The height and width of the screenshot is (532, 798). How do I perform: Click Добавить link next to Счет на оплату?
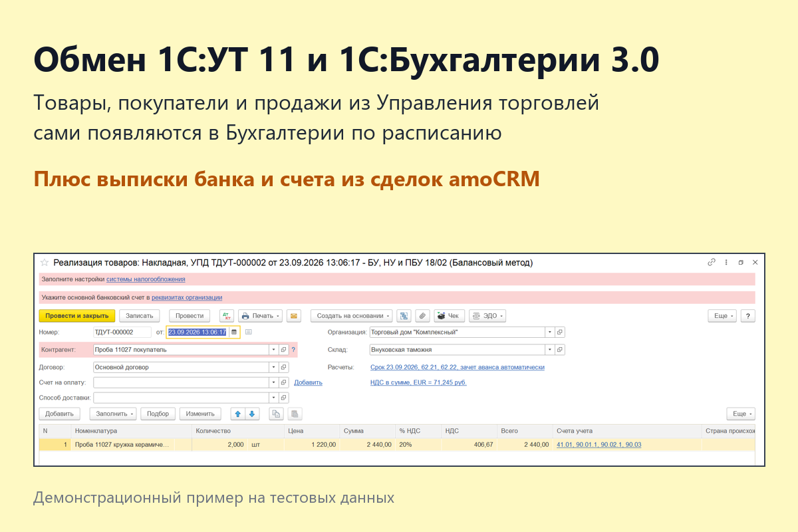pos(308,382)
